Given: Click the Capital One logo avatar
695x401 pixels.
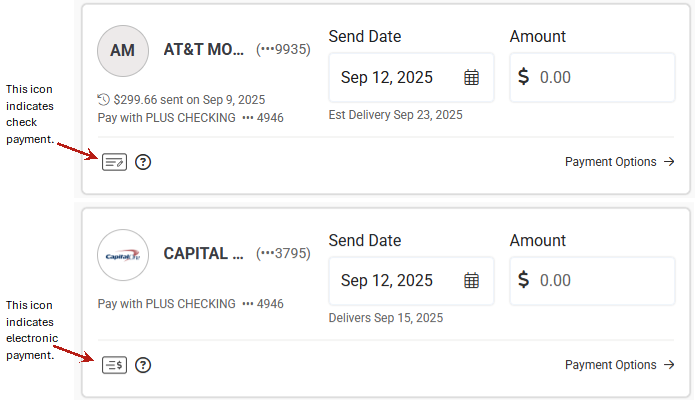Looking at the screenshot, I should point(122,255).
